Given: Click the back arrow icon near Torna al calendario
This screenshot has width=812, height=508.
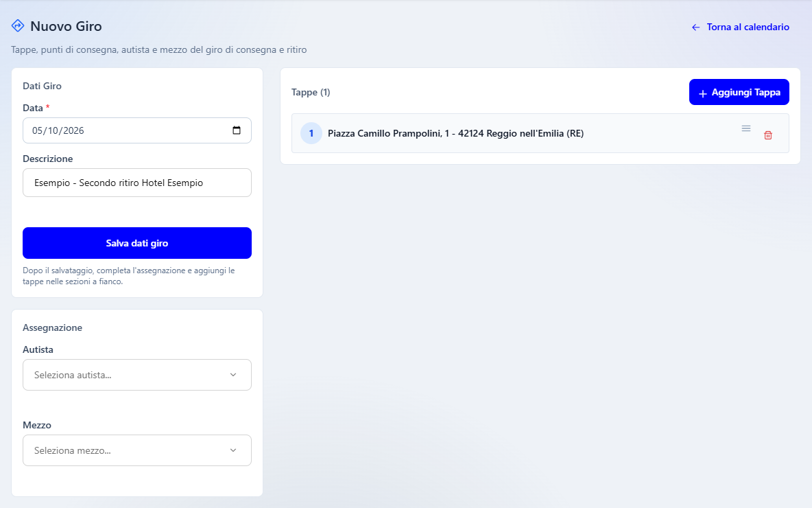Looking at the screenshot, I should (696, 27).
